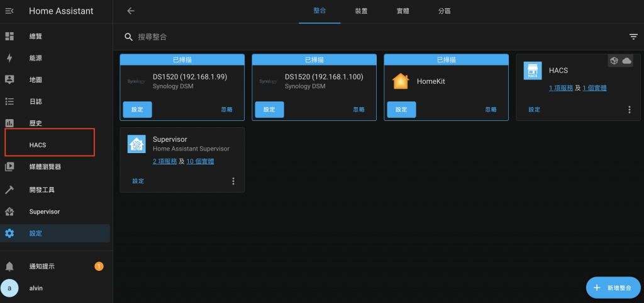
Task: Open the HACS card overflow menu
Action: click(x=629, y=110)
